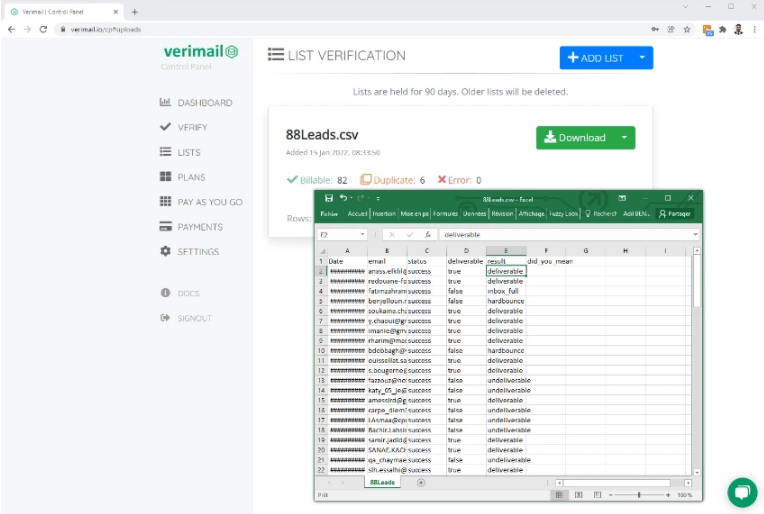Select the cell containing inbox_full
The width and height of the screenshot is (764, 514).
pyautogui.click(x=506, y=291)
